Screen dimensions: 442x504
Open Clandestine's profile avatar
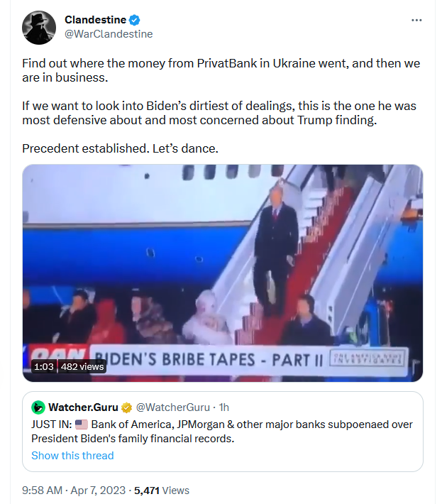(x=39, y=28)
